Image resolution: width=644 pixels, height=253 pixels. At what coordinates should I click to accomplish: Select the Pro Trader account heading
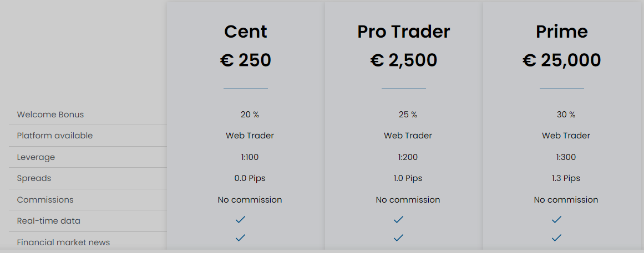click(x=404, y=32)
